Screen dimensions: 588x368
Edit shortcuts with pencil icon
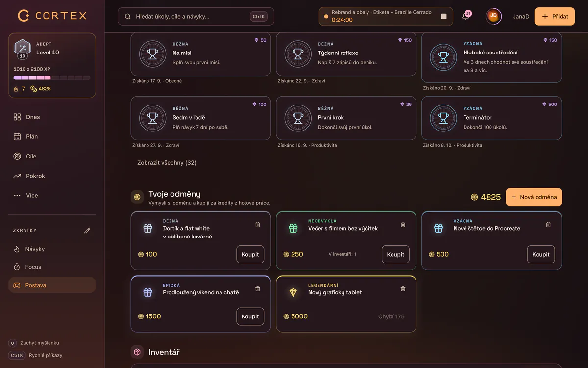(87, 230)
